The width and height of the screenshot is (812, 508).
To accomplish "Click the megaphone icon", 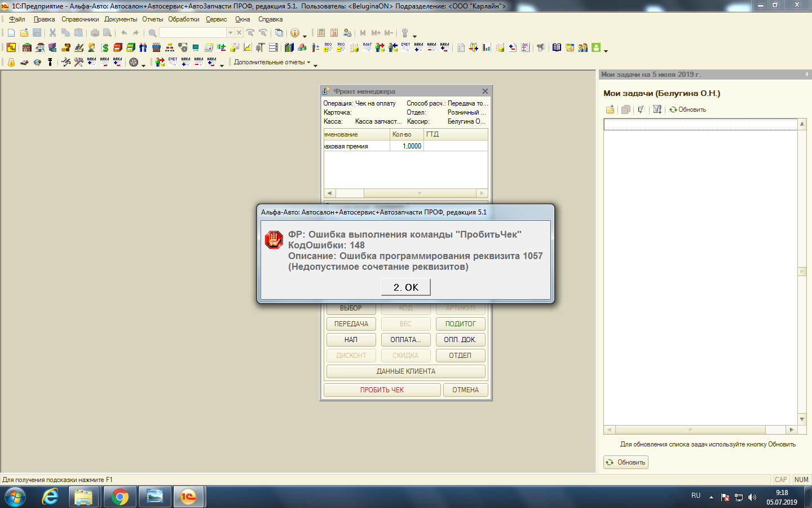I will (541, 47).
